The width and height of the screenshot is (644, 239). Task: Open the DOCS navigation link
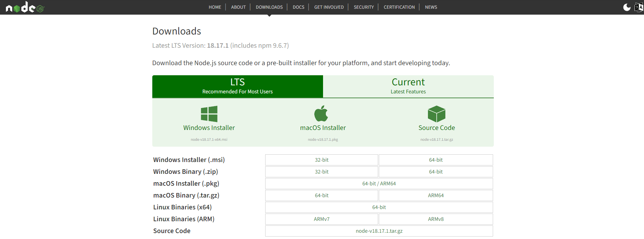point(299,7)
